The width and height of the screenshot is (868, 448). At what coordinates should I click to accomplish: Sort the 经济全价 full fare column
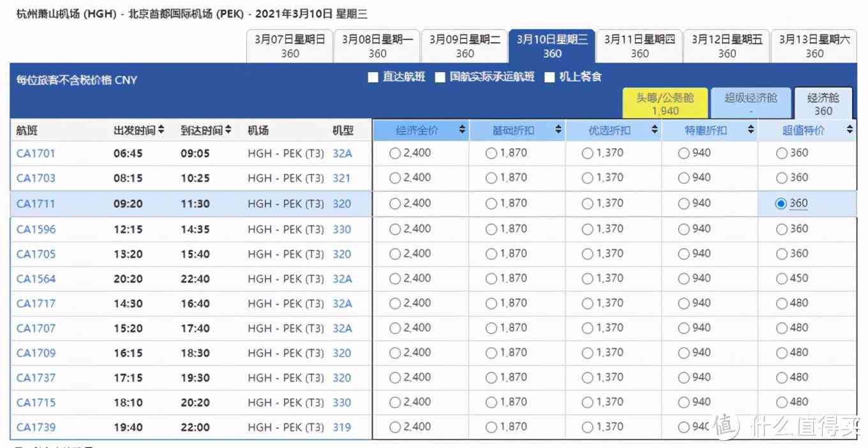(461, 129)
